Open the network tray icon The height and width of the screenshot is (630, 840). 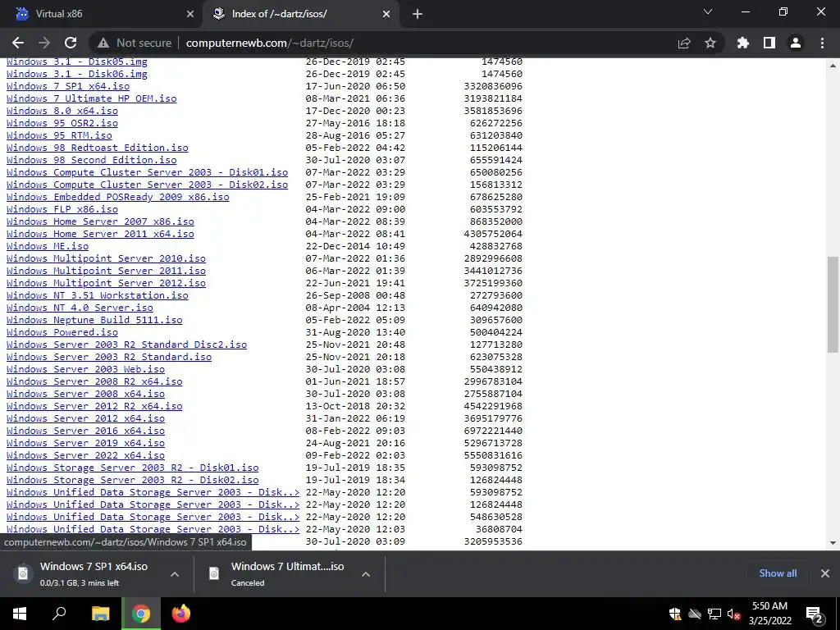714,614
